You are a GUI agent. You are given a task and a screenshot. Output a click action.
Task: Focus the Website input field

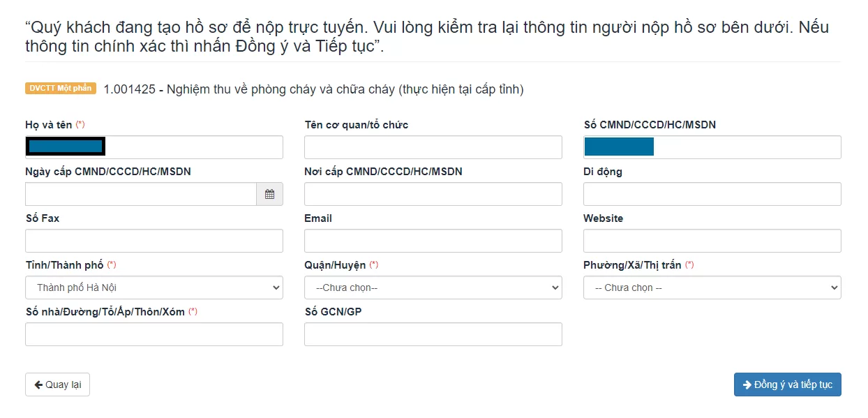712,241
